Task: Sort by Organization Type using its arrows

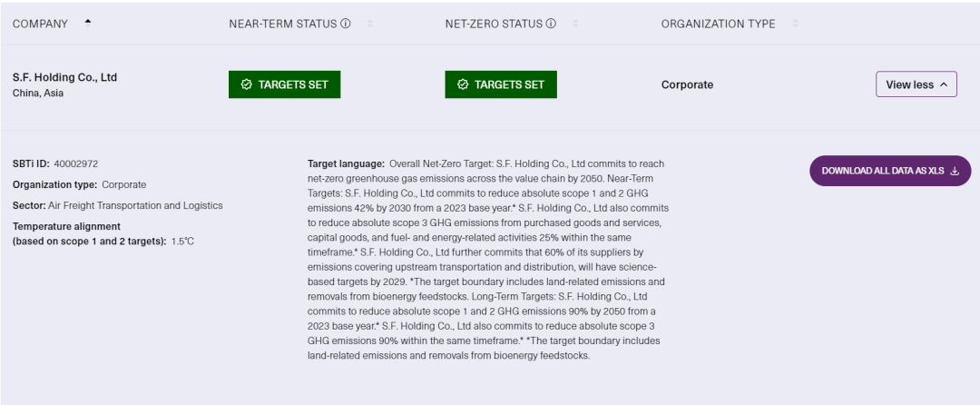Action: [x=795, y=24]
